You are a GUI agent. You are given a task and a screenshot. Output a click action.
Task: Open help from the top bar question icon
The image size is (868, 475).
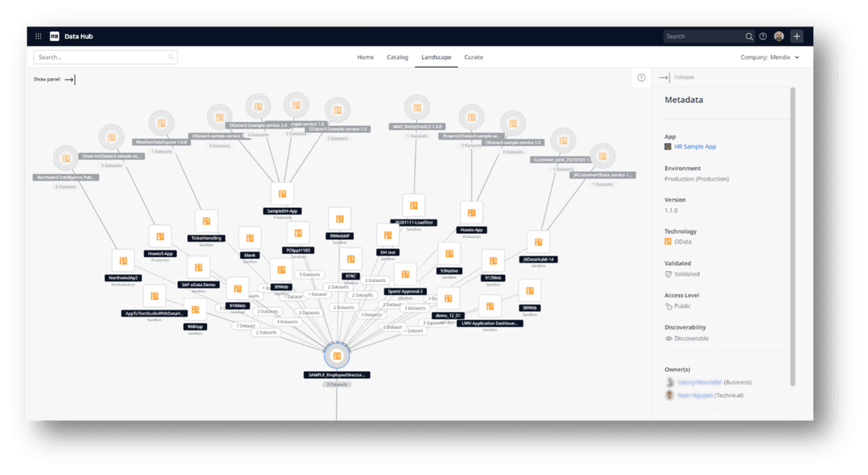[x=763, y=36]
